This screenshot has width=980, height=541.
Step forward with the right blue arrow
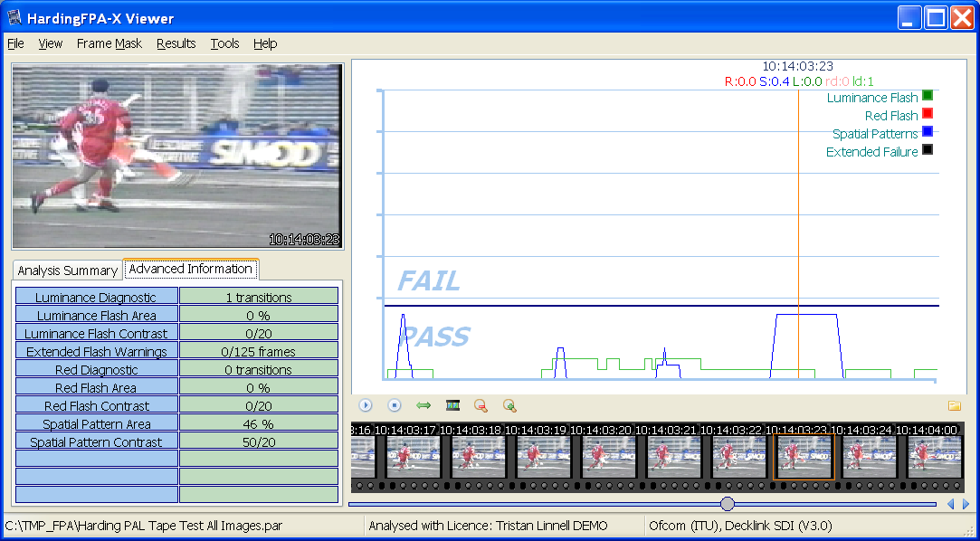[x=966, y=504]
